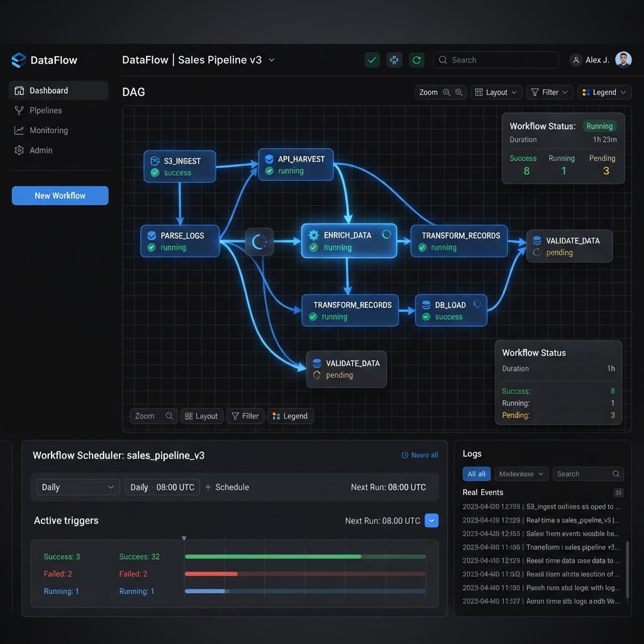Click the blue Running progress bar
The image size is (644, 644).
tap(305, 591)
